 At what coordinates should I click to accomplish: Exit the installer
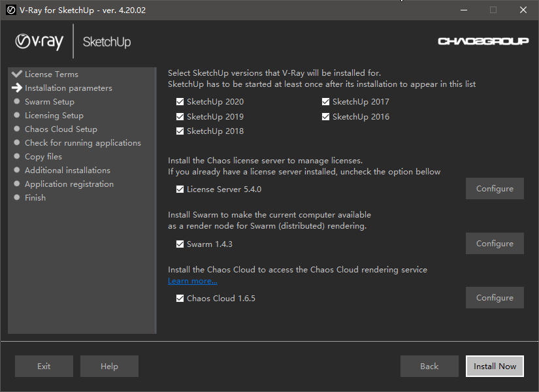pyautogui.click(x=44, y=367)
